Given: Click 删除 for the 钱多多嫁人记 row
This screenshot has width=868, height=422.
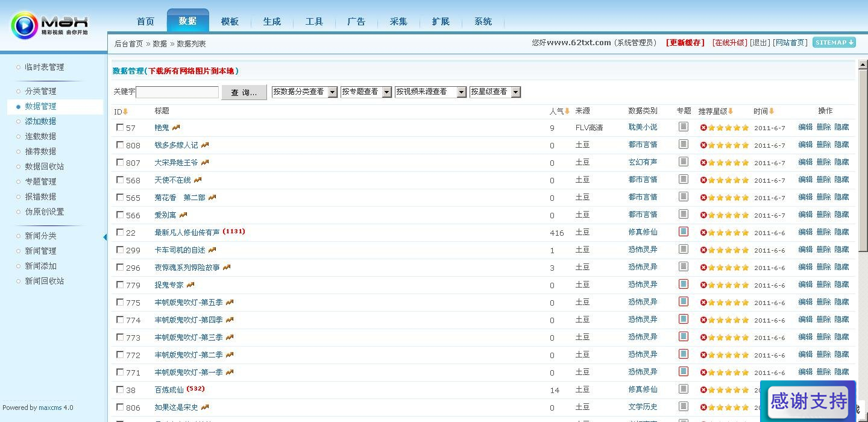Looking at the screenshot, I should (x=823, y=144).
